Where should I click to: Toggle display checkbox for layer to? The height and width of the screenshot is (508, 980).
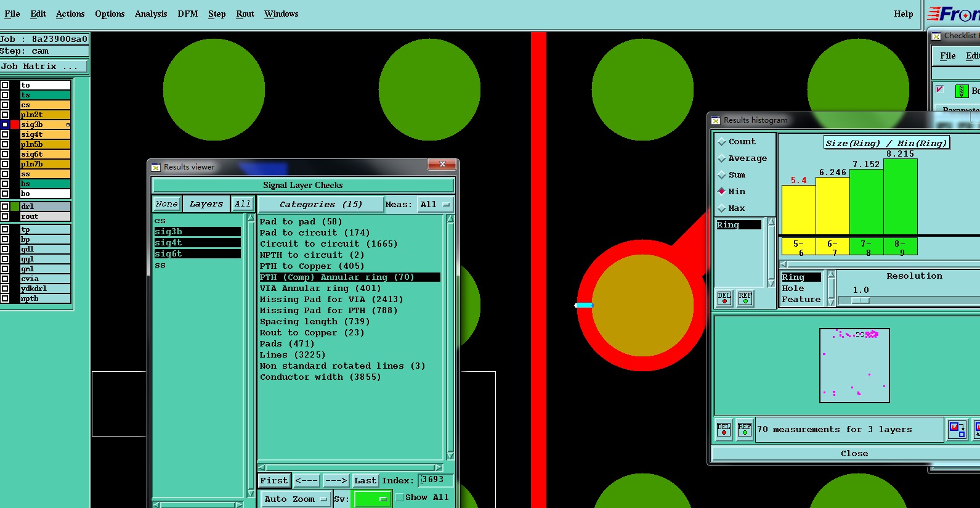click(x=5, y=85)
